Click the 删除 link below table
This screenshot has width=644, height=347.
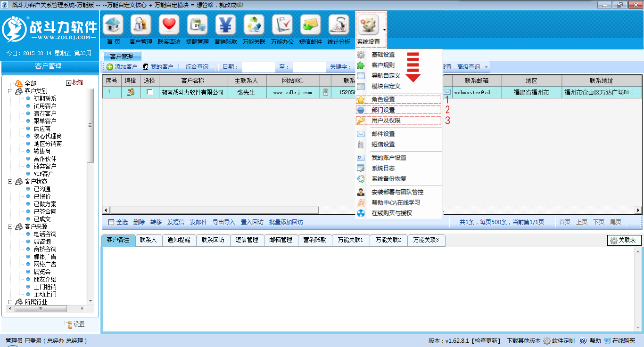click(139, 222)
